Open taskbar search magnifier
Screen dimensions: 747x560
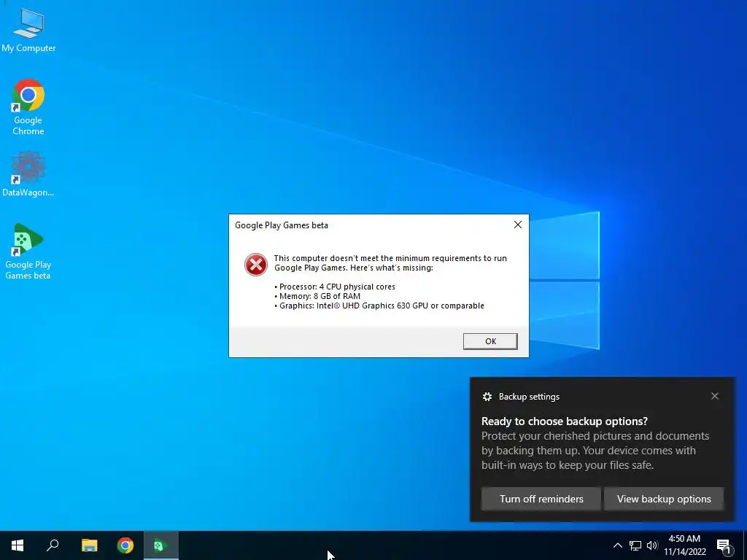click(x=53, y=545)
